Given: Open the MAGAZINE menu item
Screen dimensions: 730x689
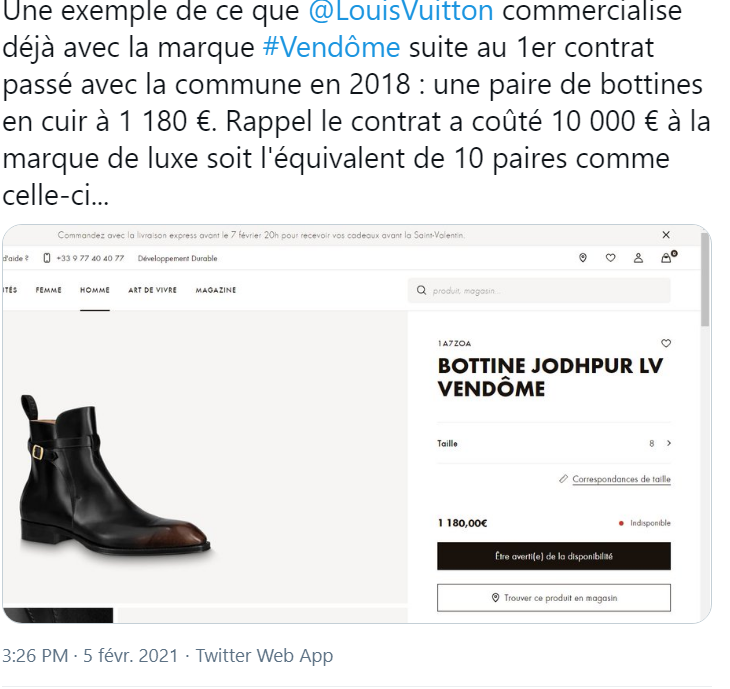Looking at the screenshot, I should pyautogui.click(x=216, y=290).
